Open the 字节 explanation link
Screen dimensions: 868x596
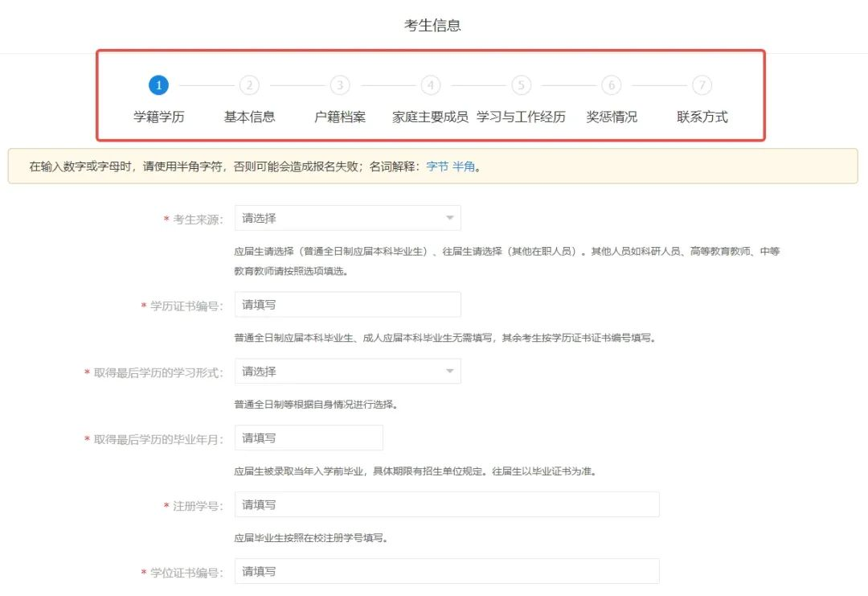pos(437,166)
